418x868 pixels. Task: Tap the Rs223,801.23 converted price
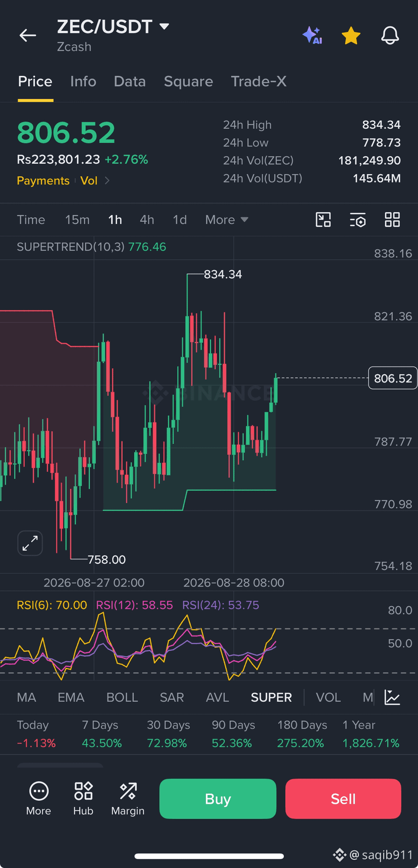pos(58,160)
